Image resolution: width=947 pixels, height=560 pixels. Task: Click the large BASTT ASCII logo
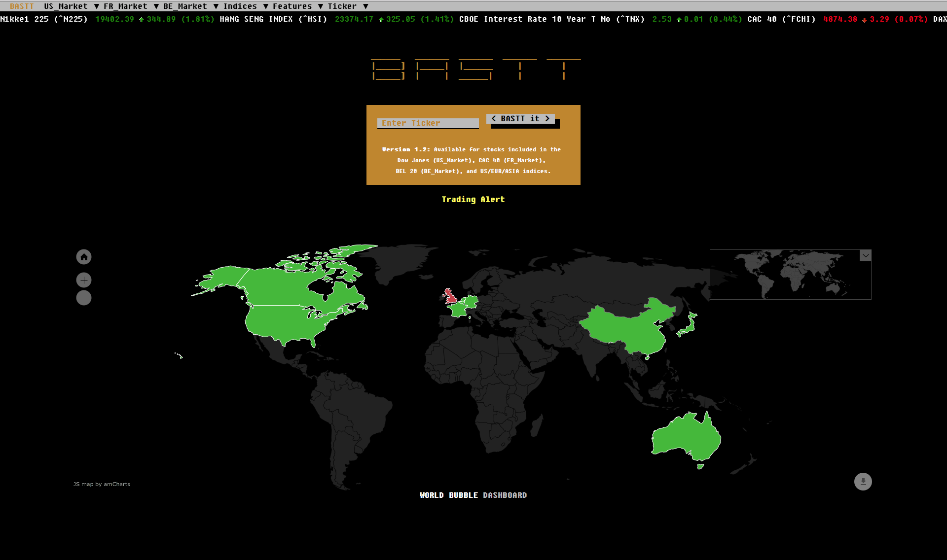click(x=476, y=70)
